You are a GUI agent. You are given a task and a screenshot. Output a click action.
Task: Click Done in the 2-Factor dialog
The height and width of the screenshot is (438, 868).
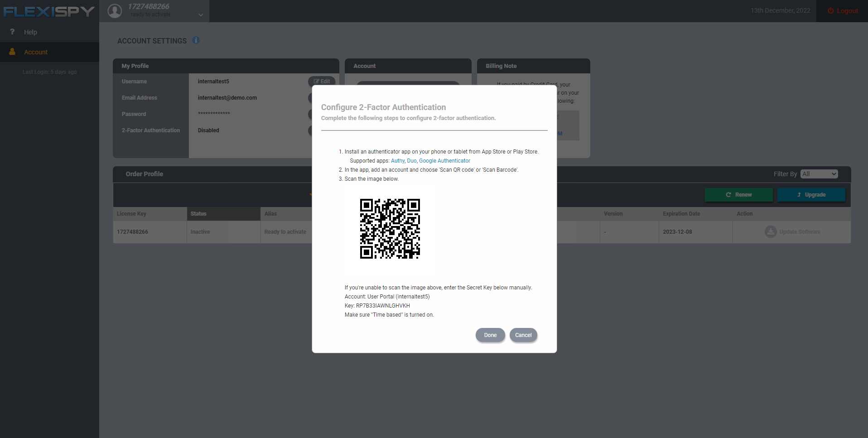click(490, 335)
